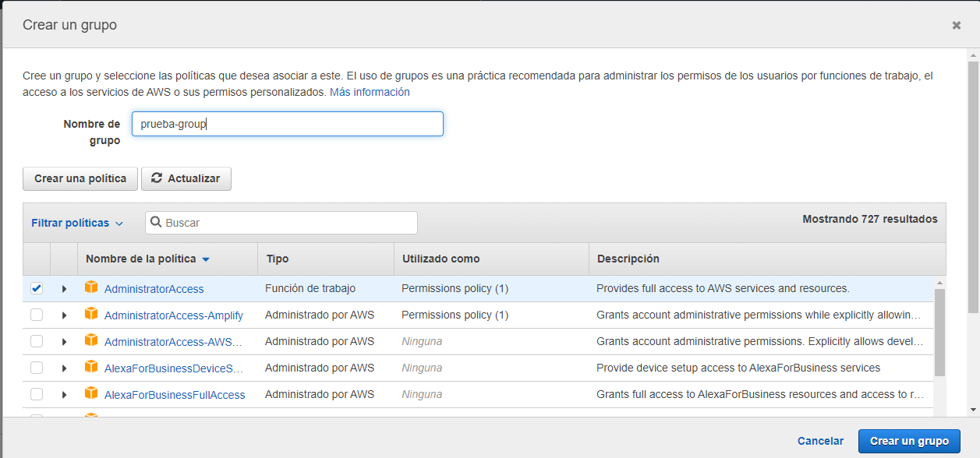Uncheck the AdministratorAccess policy checkbox
Viewport: 980px width, 458px height.
point(36,288)
